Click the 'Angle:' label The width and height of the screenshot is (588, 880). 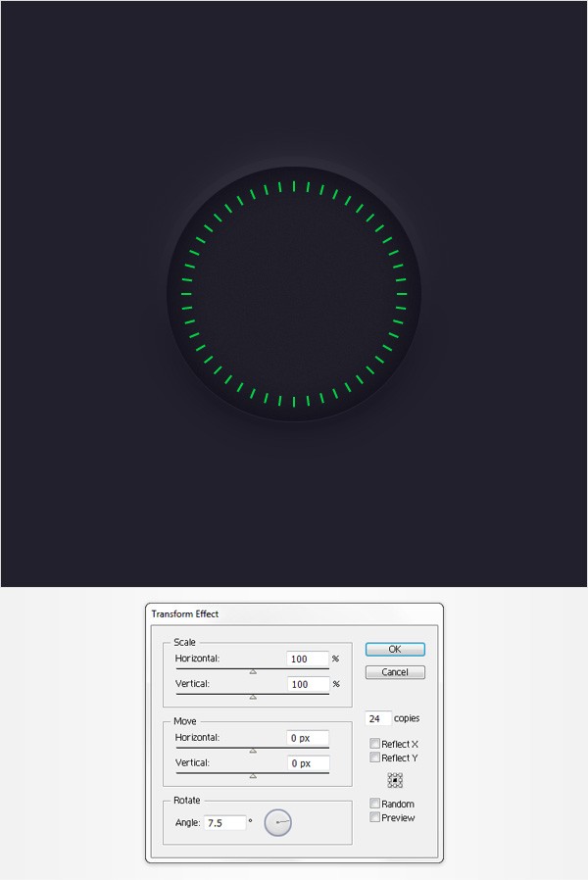(x=187, y=823)
